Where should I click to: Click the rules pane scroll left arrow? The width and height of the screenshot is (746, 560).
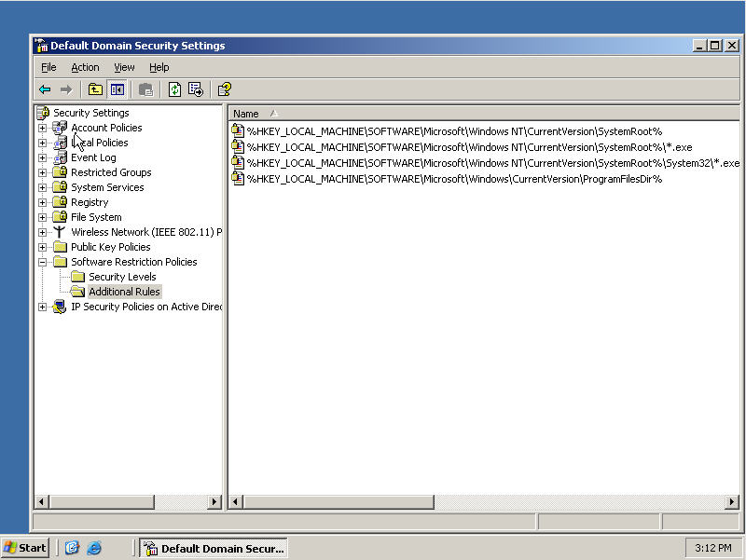coord(236,501)
